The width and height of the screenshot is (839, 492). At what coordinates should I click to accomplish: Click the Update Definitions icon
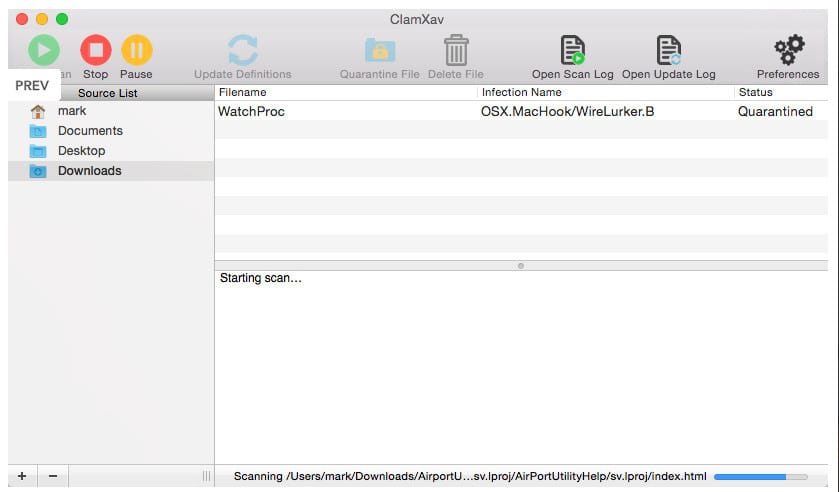coord(243,50)
